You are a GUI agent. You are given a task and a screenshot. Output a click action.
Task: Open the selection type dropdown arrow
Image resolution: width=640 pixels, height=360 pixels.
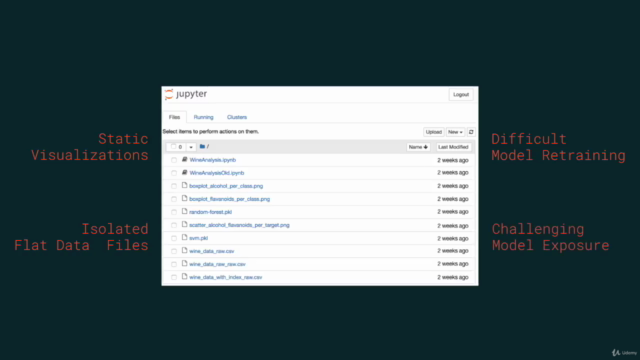[191, 147]
